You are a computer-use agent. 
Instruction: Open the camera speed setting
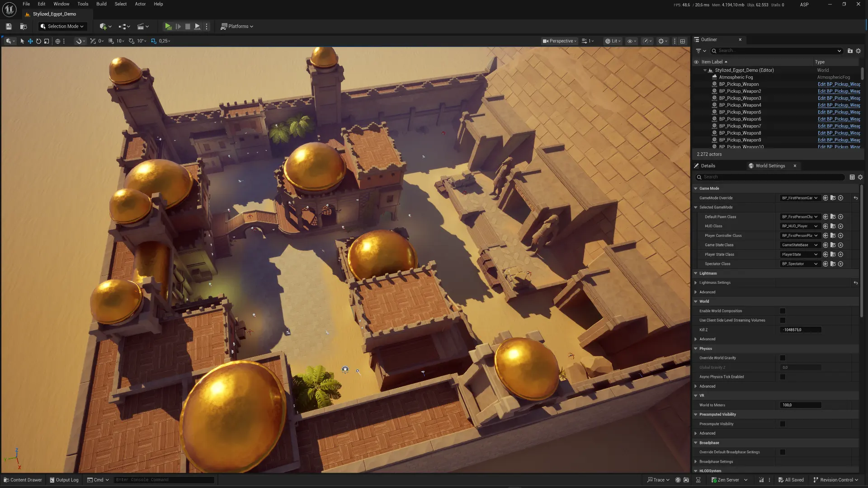pos(588,41)
